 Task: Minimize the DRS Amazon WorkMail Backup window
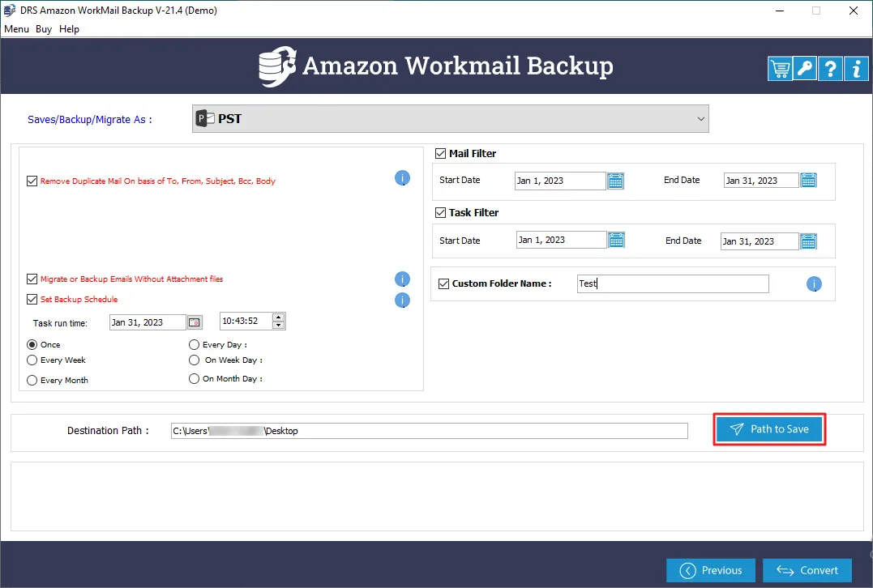pyautogui.click(x=780, y=11)
